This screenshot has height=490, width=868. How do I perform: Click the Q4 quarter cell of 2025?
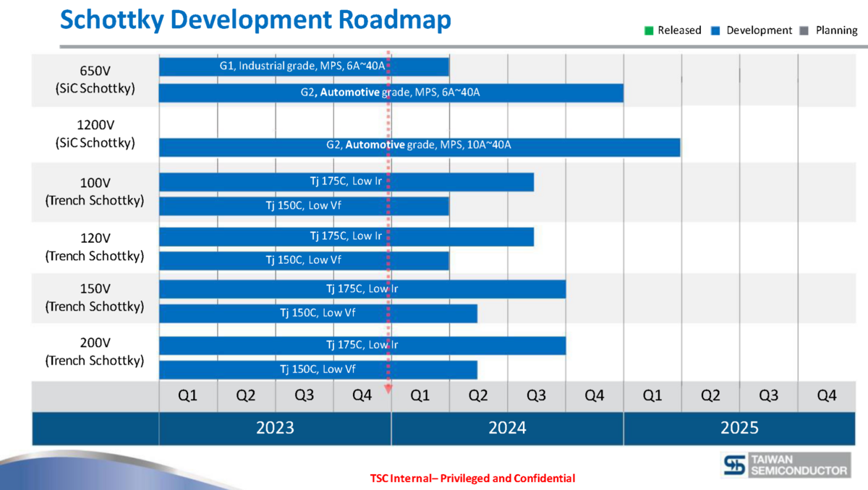tap(827, 395)
